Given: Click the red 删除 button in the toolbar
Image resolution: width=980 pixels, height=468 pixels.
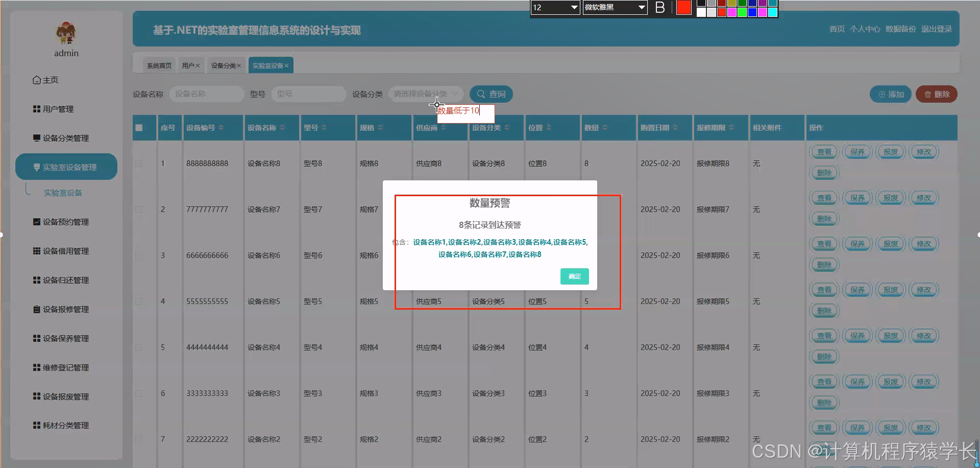Looking at the screenshot, I should tap(937, 94).
